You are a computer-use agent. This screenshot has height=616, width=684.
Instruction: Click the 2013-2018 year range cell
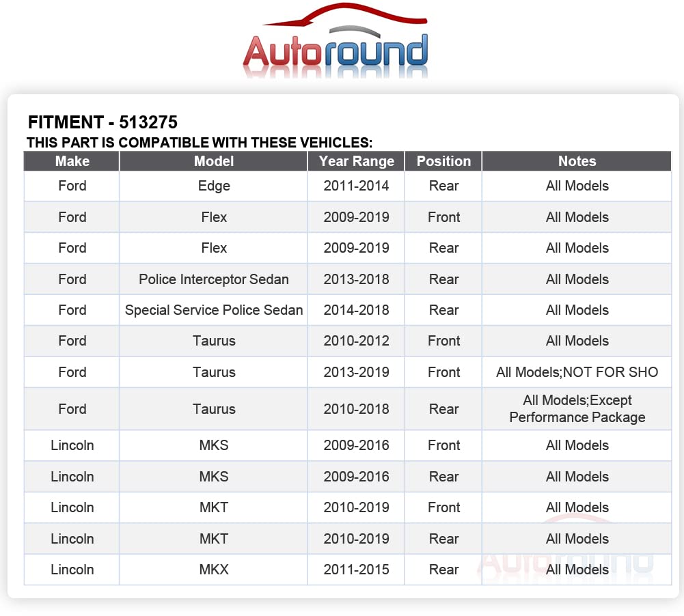pos(356,279)
